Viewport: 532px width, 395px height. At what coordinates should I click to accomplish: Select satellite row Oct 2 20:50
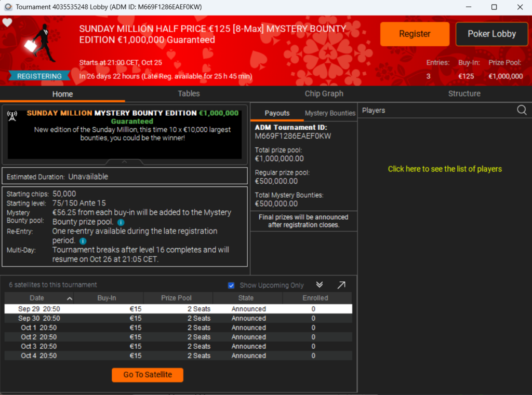(x=178, y=337)
